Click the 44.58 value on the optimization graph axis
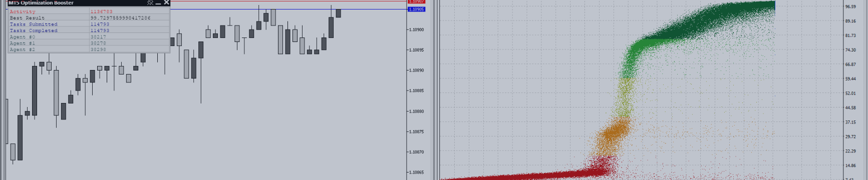868x180 pixels. coord(850,108)
